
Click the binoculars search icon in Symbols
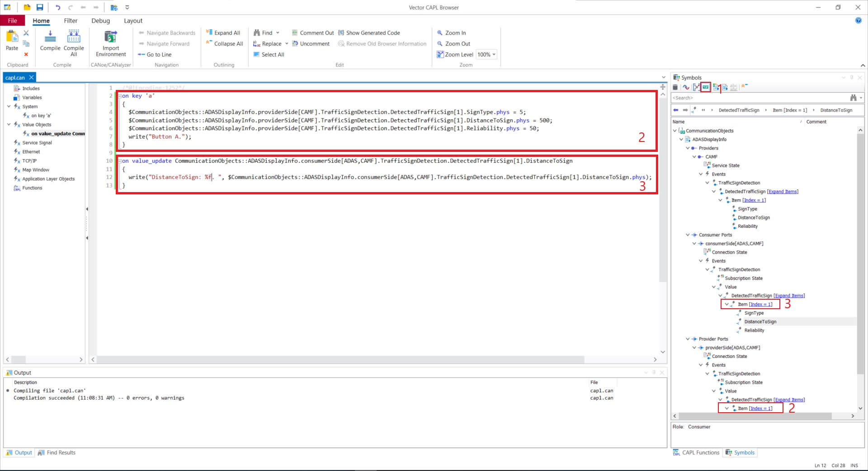pyautogui.click(x=853, y=98)
